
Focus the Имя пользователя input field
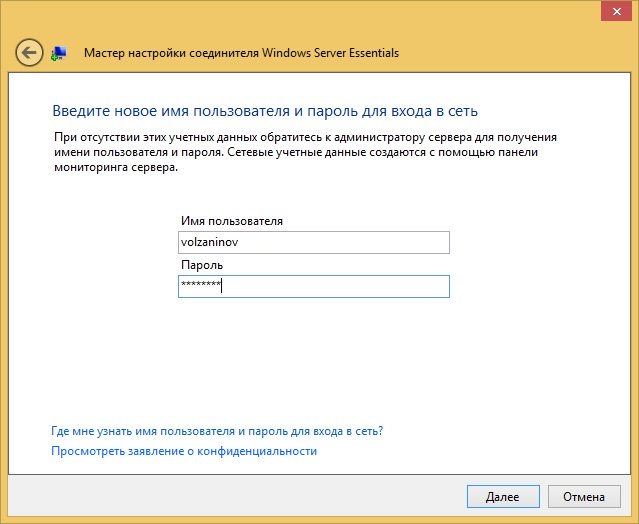point(314,242)
